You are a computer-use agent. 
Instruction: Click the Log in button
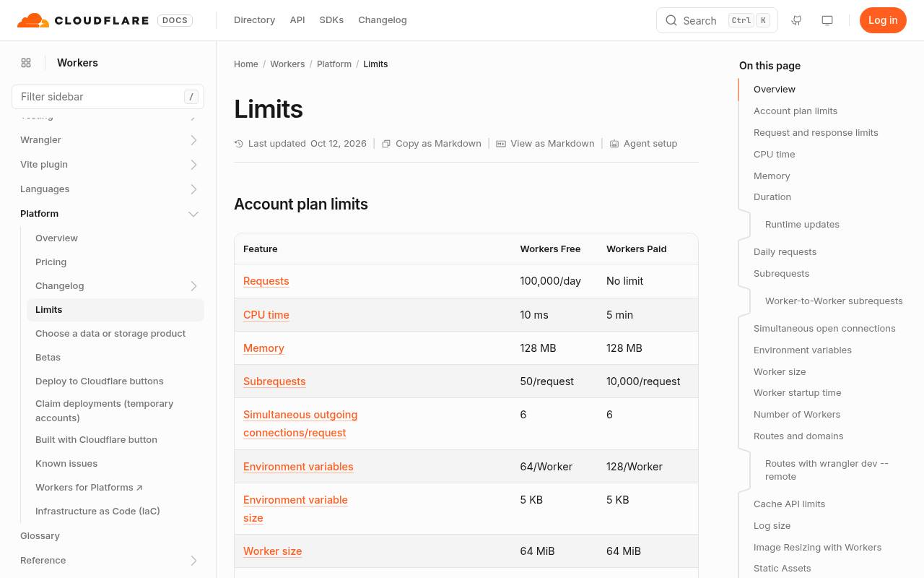pos(883,20)
